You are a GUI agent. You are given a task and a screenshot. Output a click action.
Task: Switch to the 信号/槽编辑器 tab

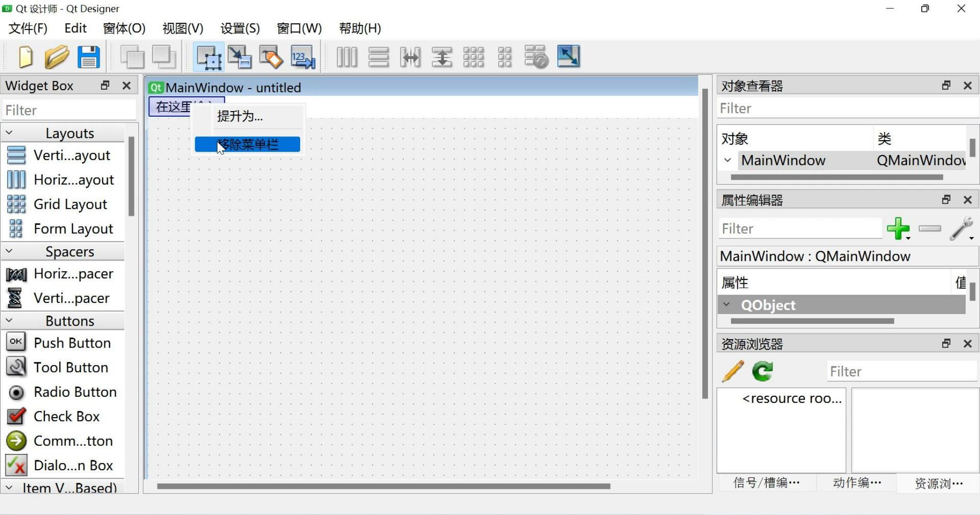(766, 483)
